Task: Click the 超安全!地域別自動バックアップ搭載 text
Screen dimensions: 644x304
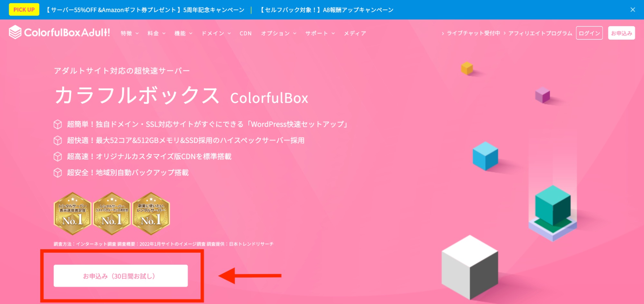Action: [128, 173]
